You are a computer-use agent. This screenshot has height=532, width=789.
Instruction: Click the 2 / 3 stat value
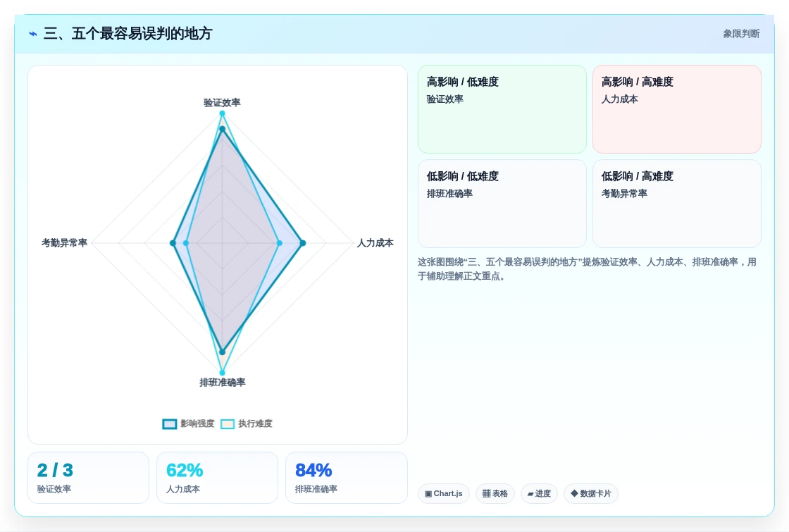(55, 470)
